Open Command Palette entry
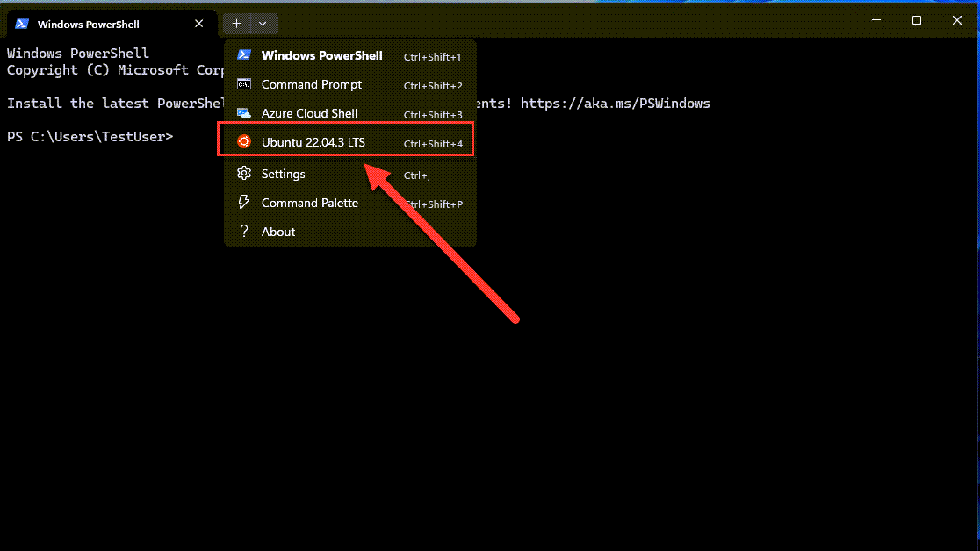 [350, 203]
